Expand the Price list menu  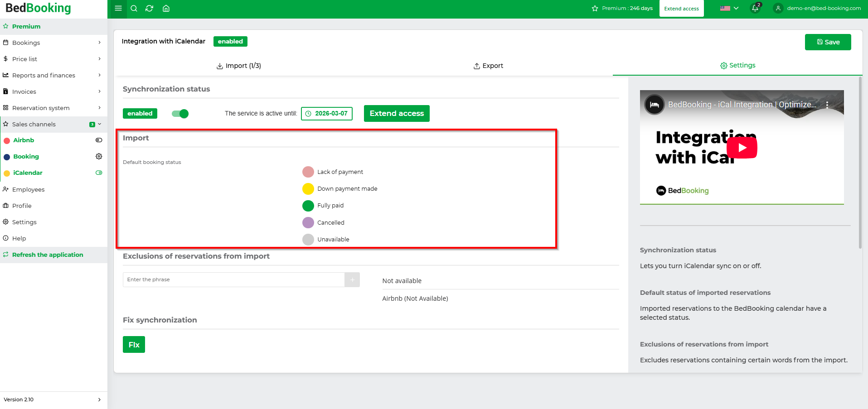pos(53,59)
